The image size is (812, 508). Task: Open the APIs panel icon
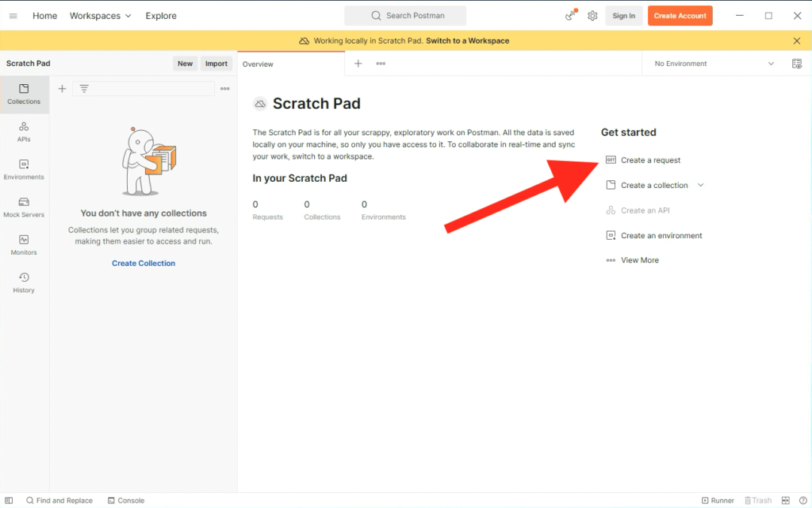(24, 132)
